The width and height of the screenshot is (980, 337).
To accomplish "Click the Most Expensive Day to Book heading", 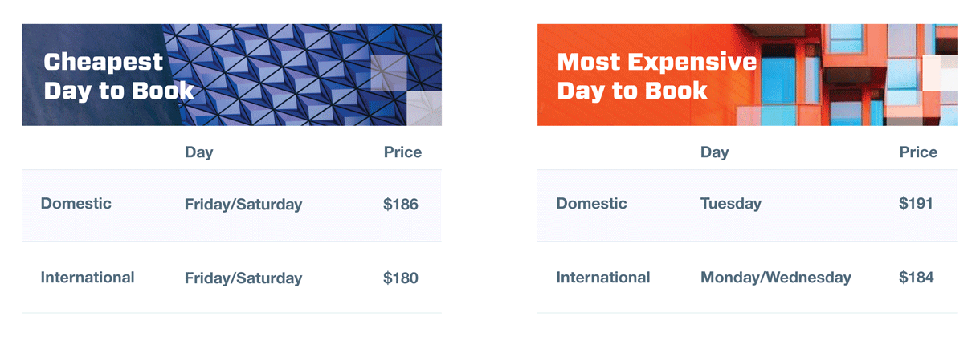I will (657, 76).
